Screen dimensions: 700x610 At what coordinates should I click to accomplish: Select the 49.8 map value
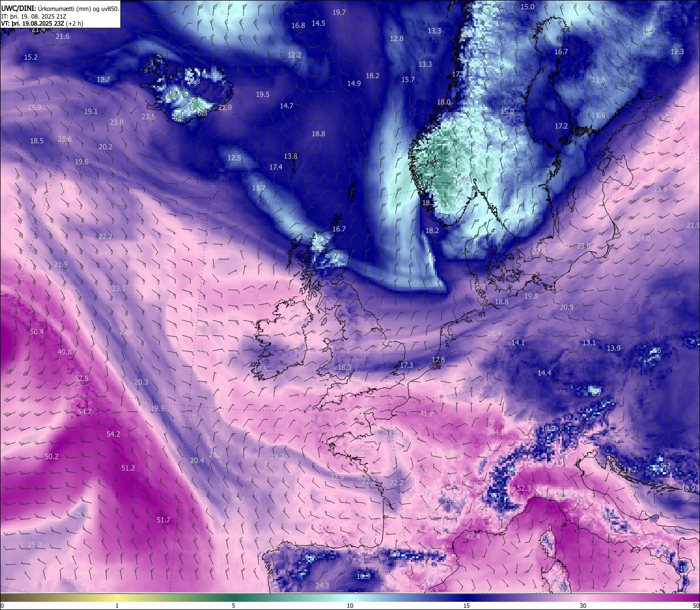65,352
